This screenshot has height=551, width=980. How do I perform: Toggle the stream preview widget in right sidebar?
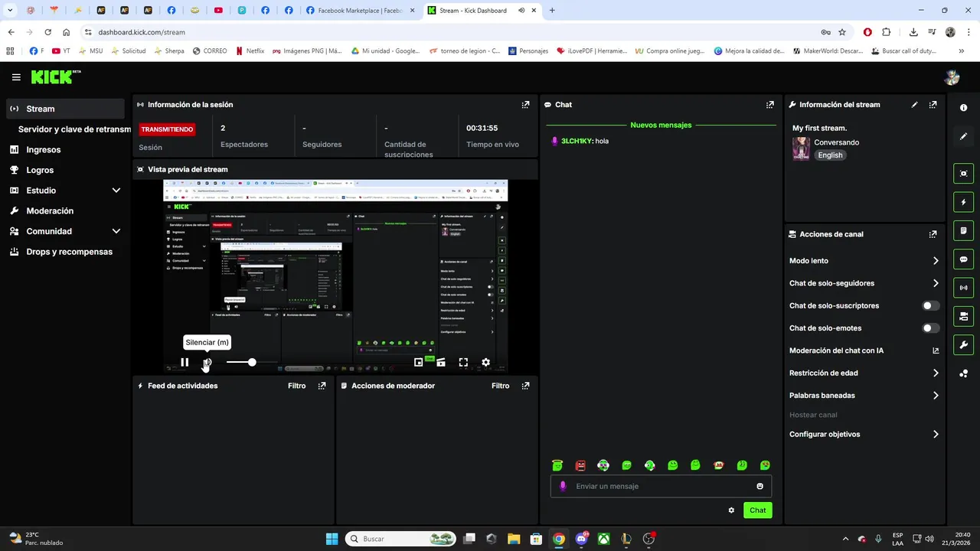click(x=963, y=174)
